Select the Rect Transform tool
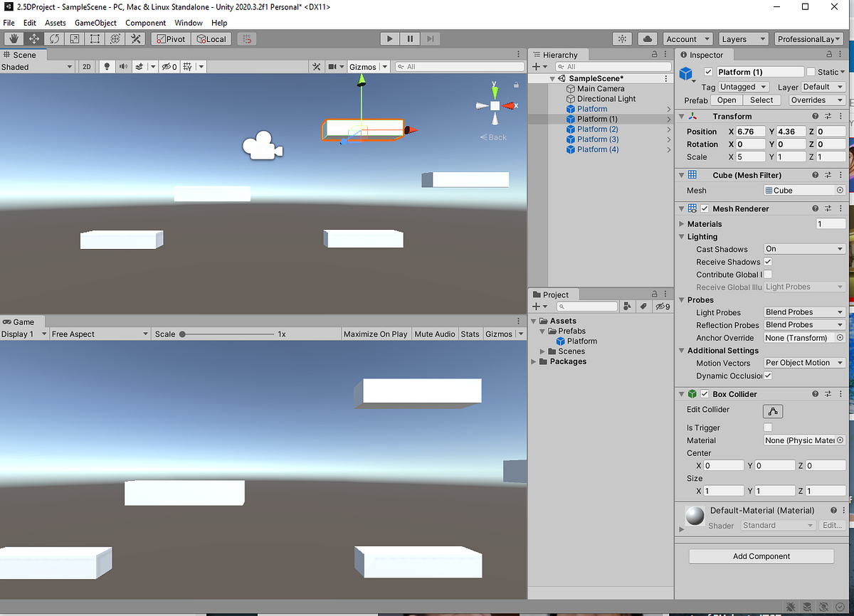Image resolution: width=854 pixels, height=616 pixels. tap(94, 38)
